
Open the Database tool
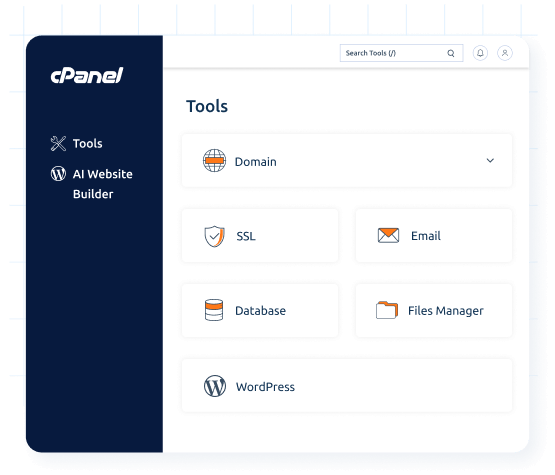click(260, 310)
